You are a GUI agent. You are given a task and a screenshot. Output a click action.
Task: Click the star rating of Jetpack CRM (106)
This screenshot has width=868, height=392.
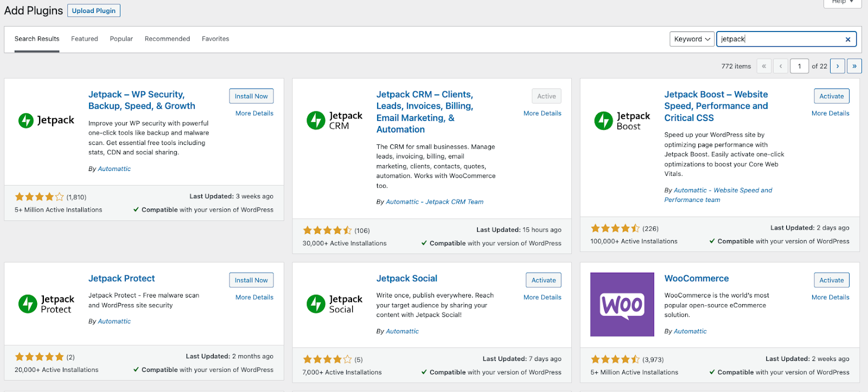point(327,230)
